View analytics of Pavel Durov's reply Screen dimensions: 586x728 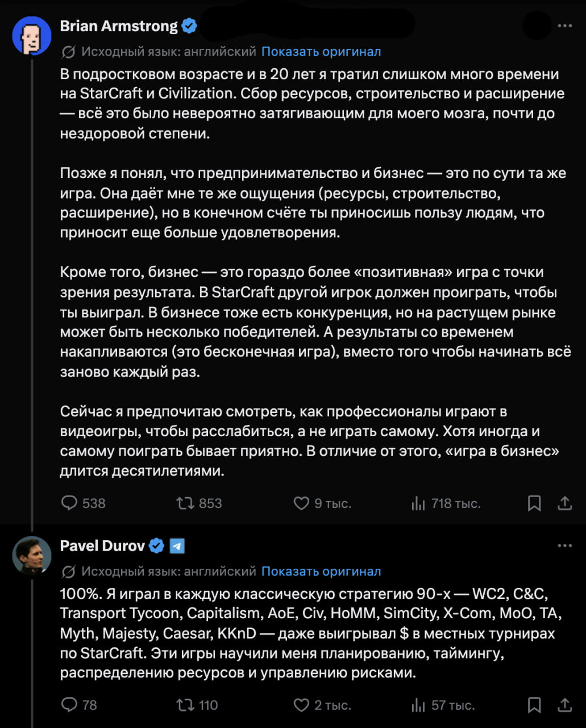tap(418, 705)
